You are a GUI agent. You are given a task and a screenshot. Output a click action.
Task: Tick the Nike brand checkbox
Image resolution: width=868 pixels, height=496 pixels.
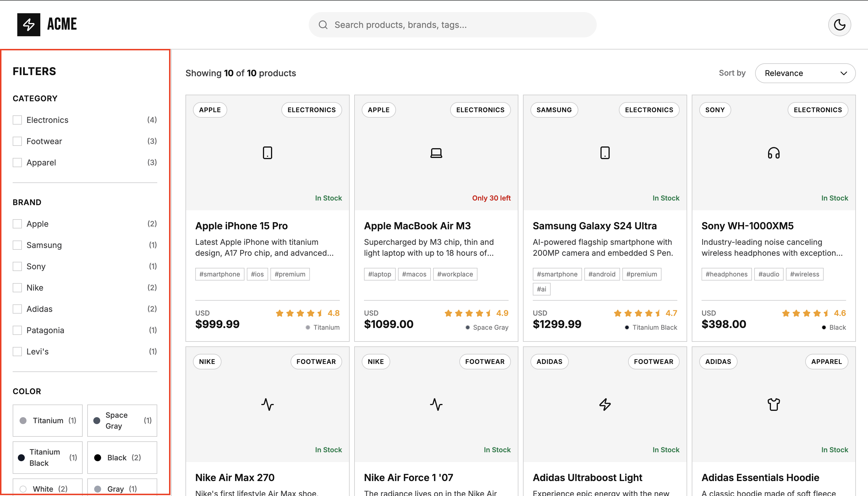[17, 287]
